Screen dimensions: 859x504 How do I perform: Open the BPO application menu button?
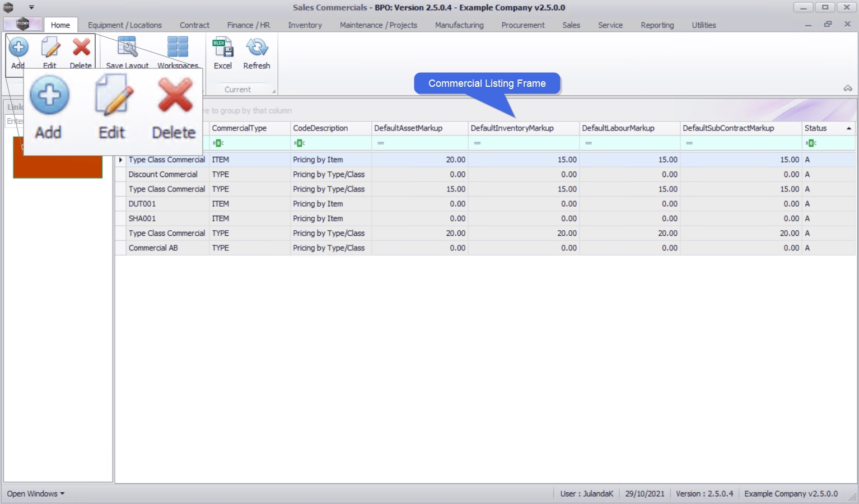click(23, 24)
